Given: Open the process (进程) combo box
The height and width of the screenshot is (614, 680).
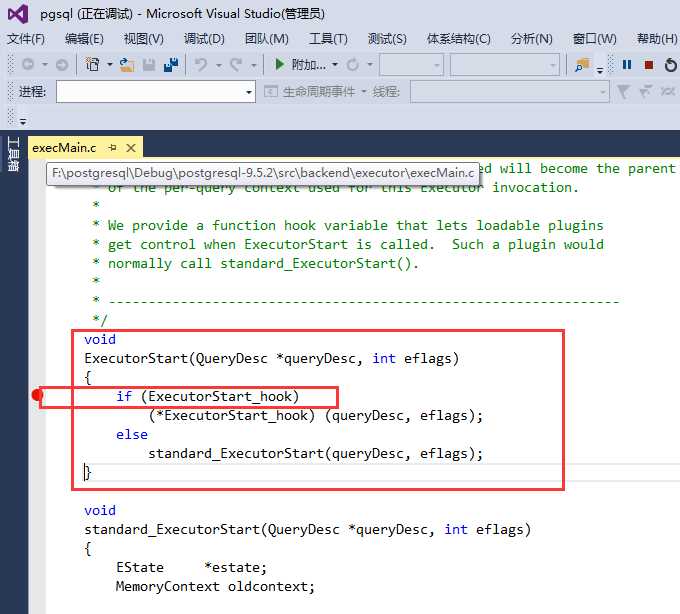Looking at the screenshot, I should click(156, 91).
